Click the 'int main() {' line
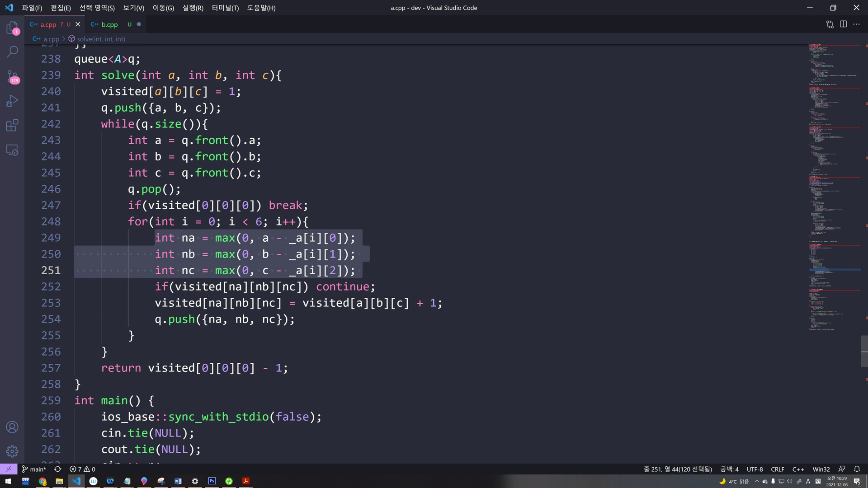This screenshot has height=488, width=868. 114,400
